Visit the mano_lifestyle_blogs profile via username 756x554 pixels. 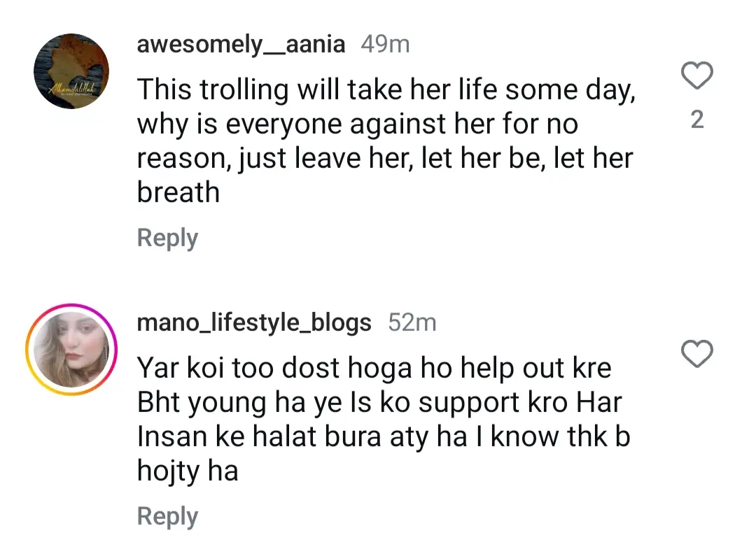point(254,322)
